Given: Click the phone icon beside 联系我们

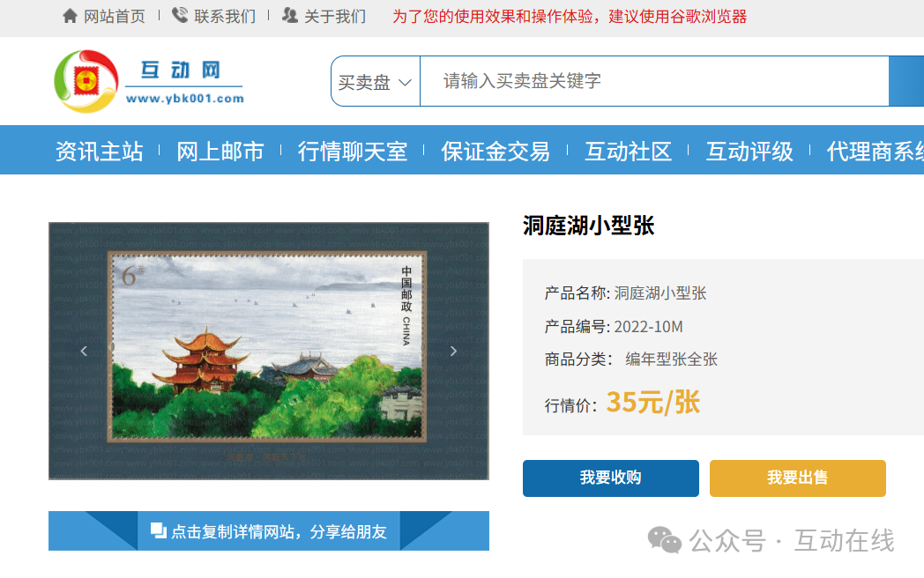Looking at the screenshot, I should point(180,16).
